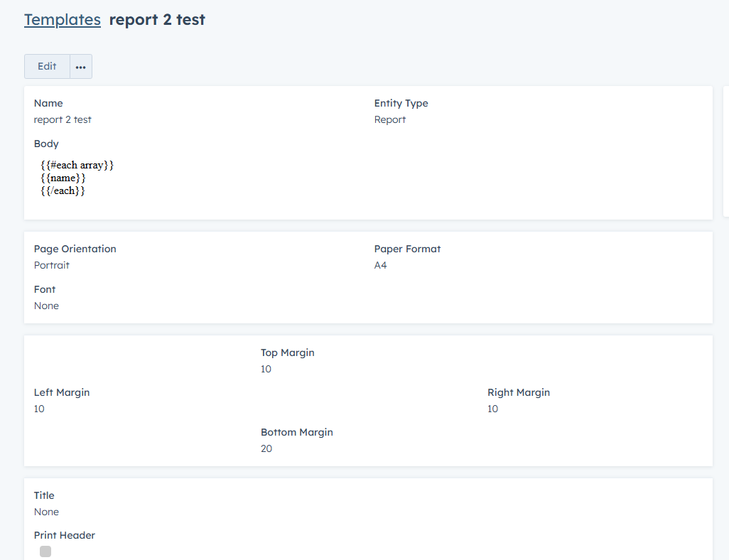Click the Edit button
Viewport: 729px width, 560px height.
pyautogui.click(x=47, y=66)
